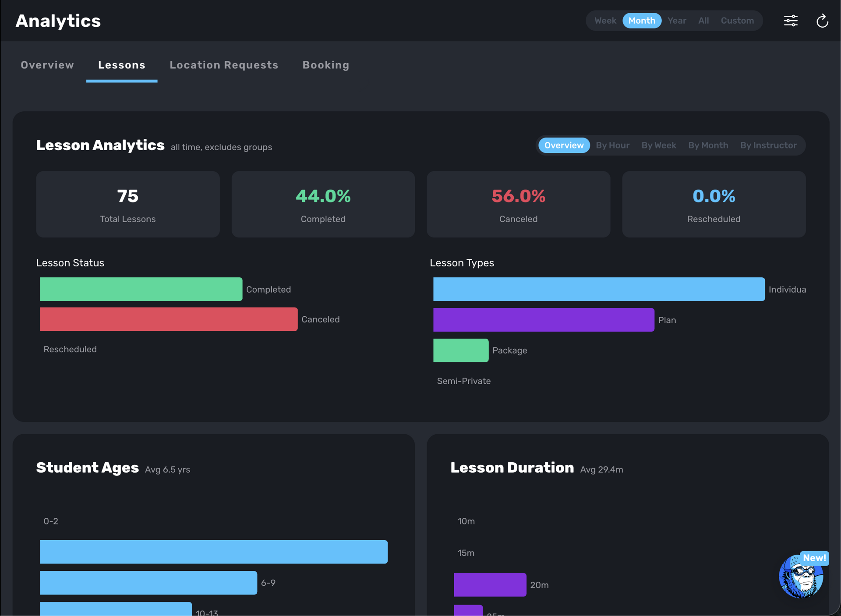Click the 0.0% Rescheduled card
The image size is (841, 616).
[714, 204]
